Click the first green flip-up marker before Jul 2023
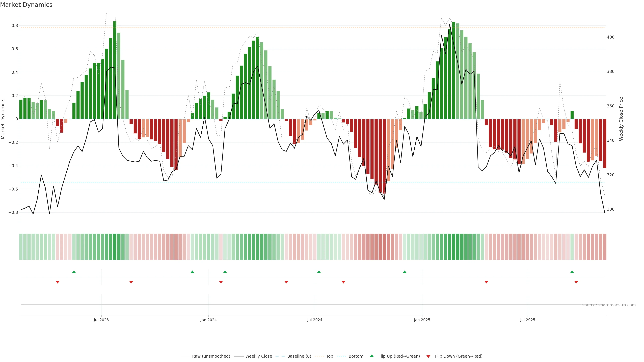The height and width of the screenshot is (362, 644). [74, 272]
